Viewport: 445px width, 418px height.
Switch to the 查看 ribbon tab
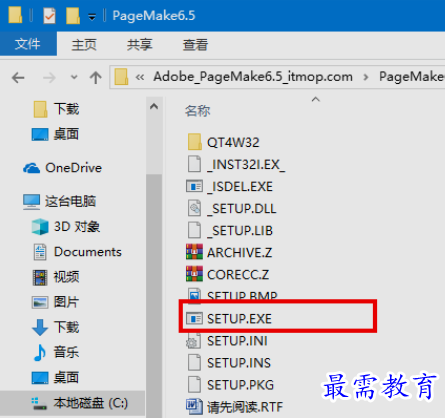[195, 45]
